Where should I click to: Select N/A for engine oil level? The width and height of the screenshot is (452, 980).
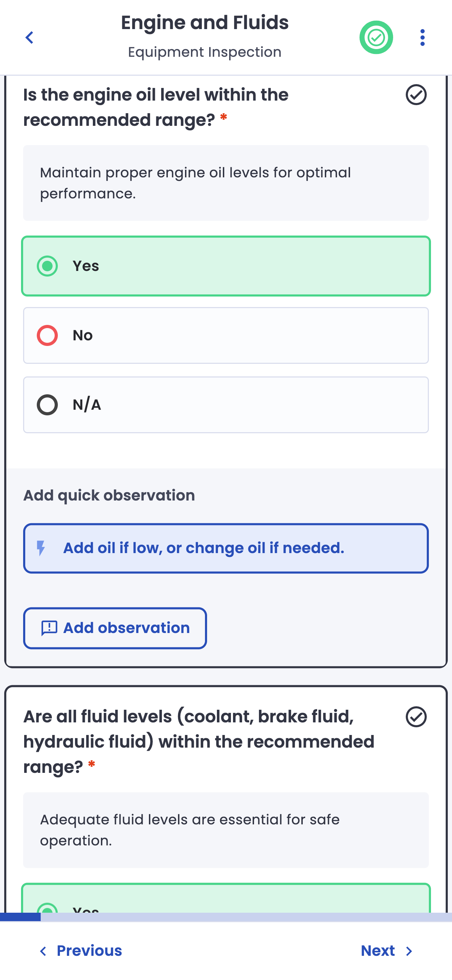point(226,405)
